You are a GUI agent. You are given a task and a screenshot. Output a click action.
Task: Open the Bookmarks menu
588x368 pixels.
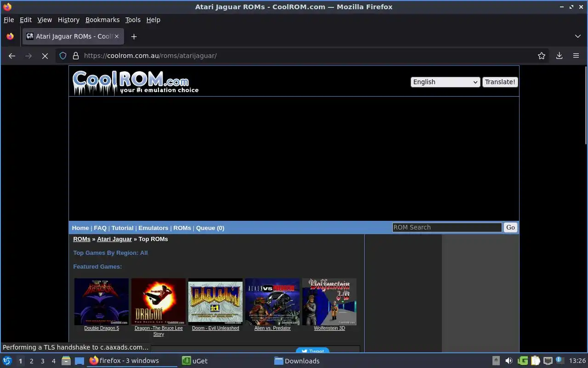(x=102, y=20)
